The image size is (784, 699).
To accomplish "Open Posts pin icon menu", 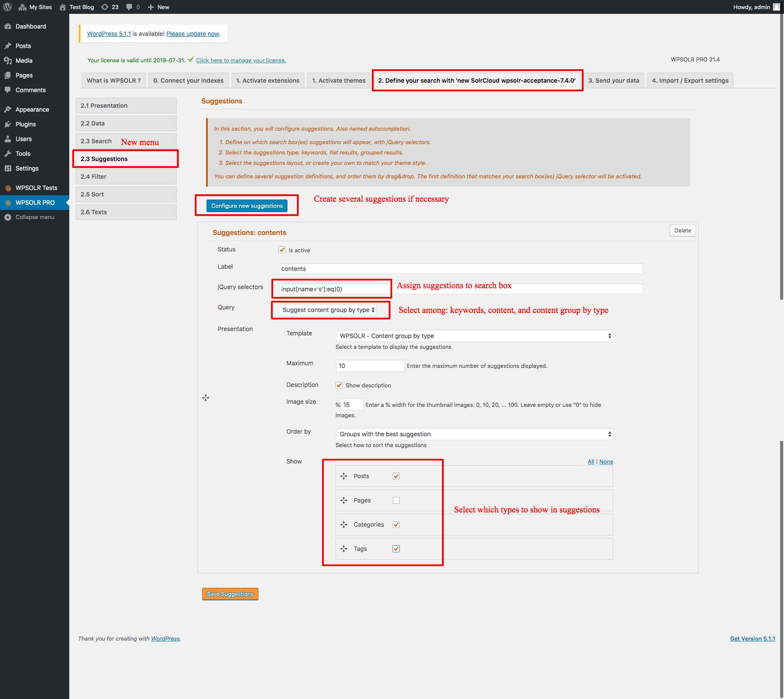I will pos(8,46).
